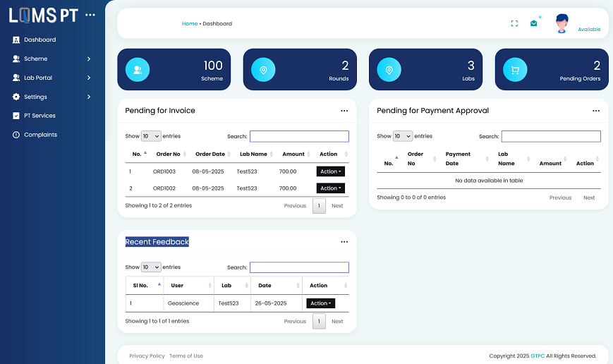Click the Home breadcrumb link
613x364 pixels.
pyautogui.click(x=189, y=24)
